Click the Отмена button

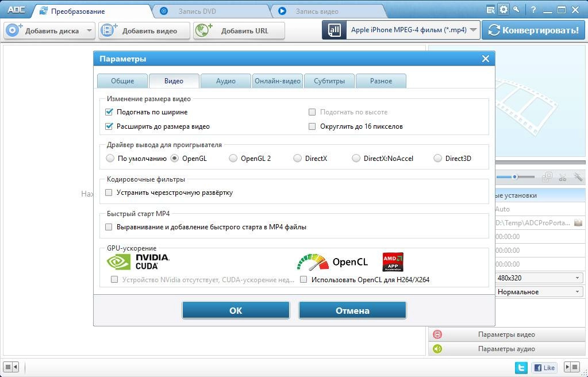[352, 310]
